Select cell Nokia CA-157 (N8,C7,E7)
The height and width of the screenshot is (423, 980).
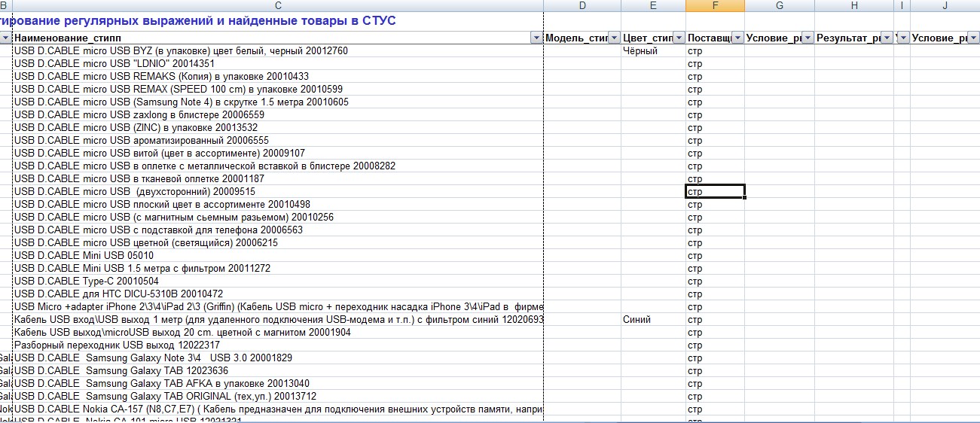point(278,409)
